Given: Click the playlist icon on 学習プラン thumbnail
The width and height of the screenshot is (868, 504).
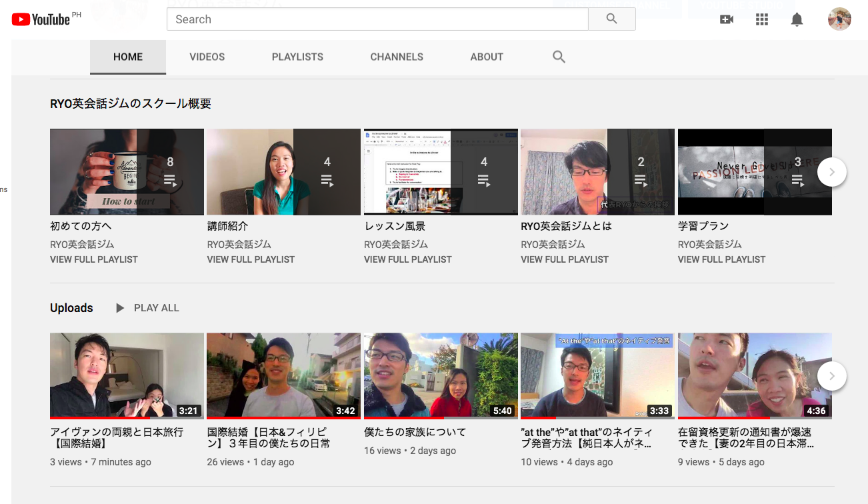Looking at the screenshot, I should click(797, 180).
